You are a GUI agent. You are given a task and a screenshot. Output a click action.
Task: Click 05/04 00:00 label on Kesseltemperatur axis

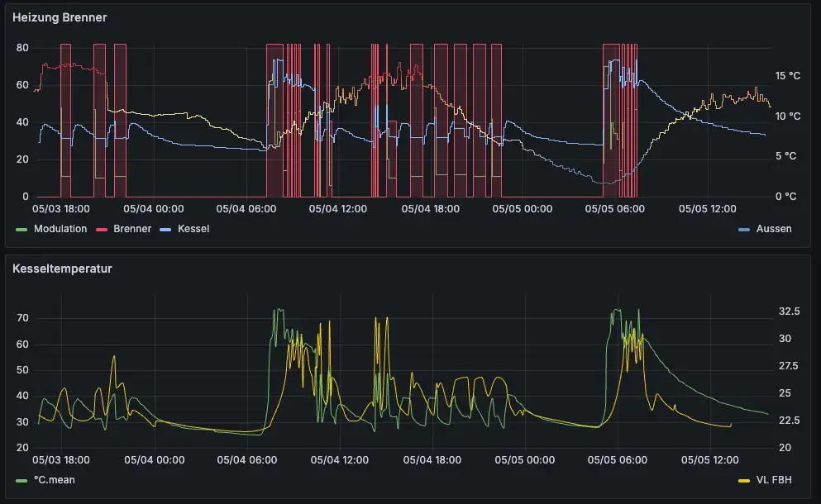tap(153, 459)
